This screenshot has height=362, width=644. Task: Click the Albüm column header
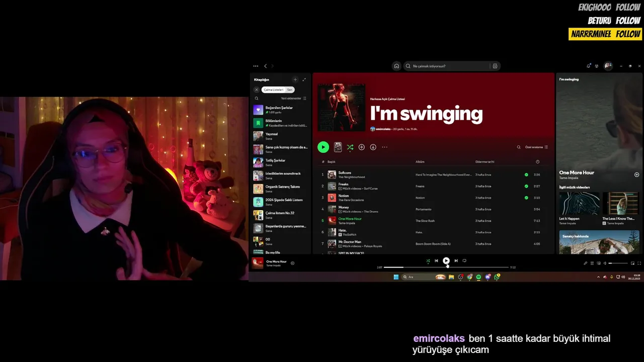point(420,162)
